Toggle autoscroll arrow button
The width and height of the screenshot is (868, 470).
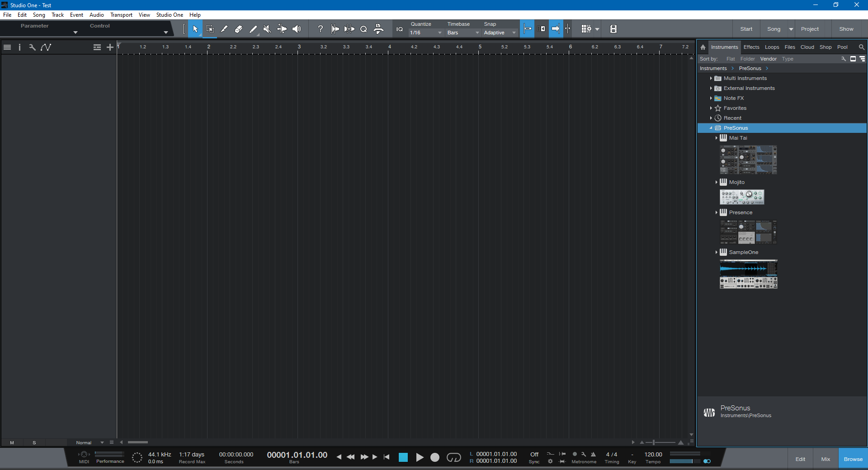[556, 29]
